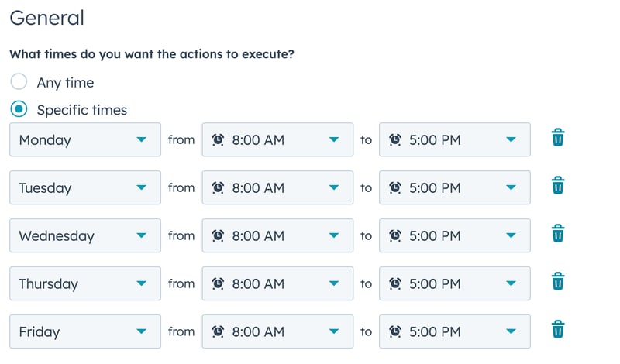
Task: Open Friday's 5:00 PM end time dropdown
Action: tap(454, 332)
